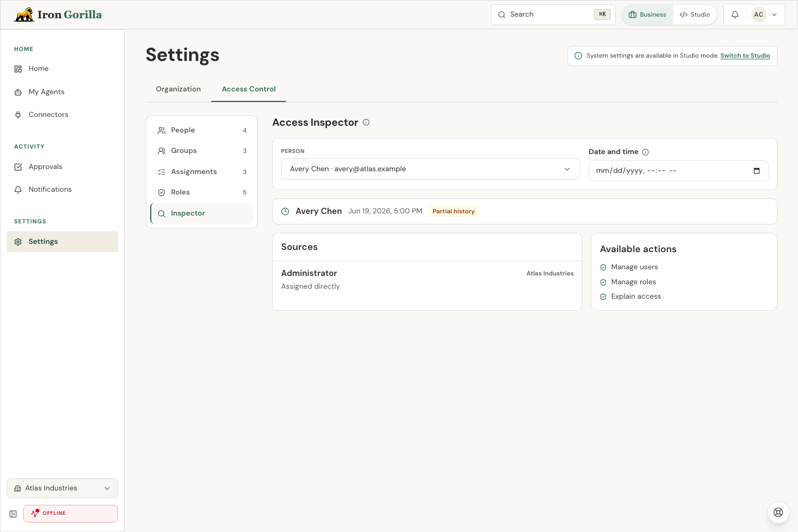Click the My Agents robot icon
Viewport: 798px width, 532px height.
click(18, 92)
